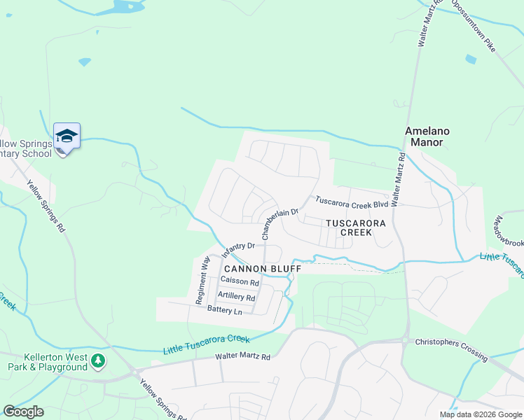The width and height of the screenshot is (524, 420).
Task: Click the Christophers Crossing road label
Action: (452, 349)
